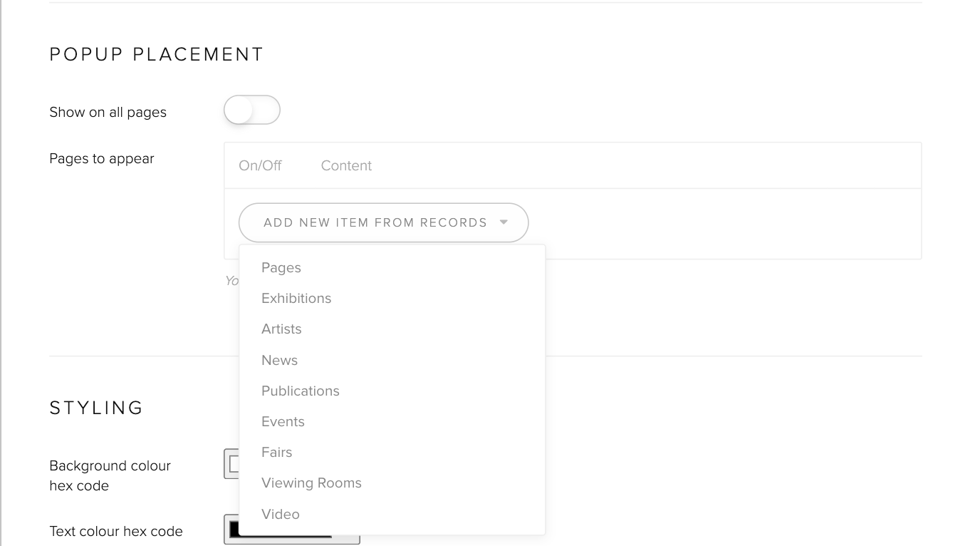The width and height of the screenshot is (980, 546).
Task: Open the Background colour swatch picker
Action: [231, 464]
